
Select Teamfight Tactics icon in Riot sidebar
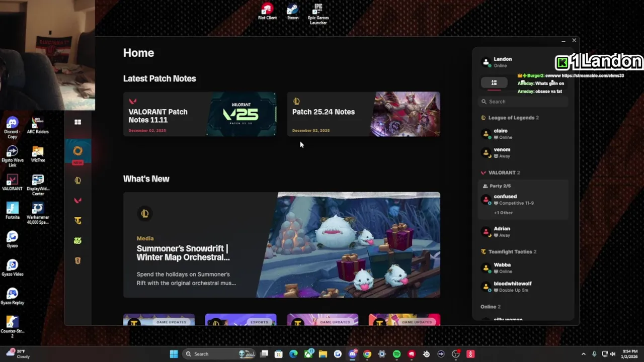77,221
